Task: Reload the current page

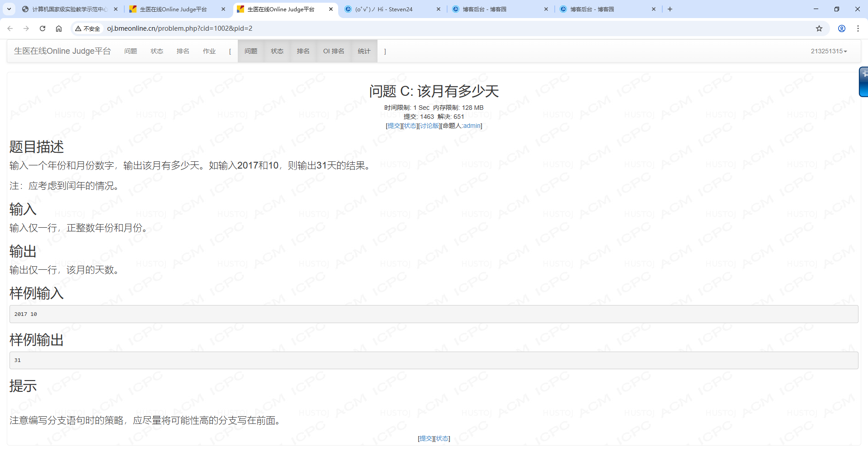Action: click(x=42, y=28)
